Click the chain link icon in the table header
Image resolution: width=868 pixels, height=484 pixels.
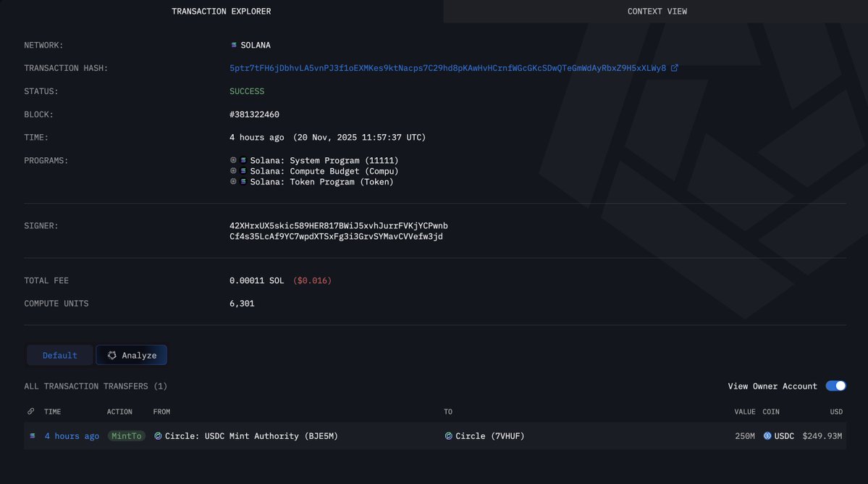coord(30,411)
